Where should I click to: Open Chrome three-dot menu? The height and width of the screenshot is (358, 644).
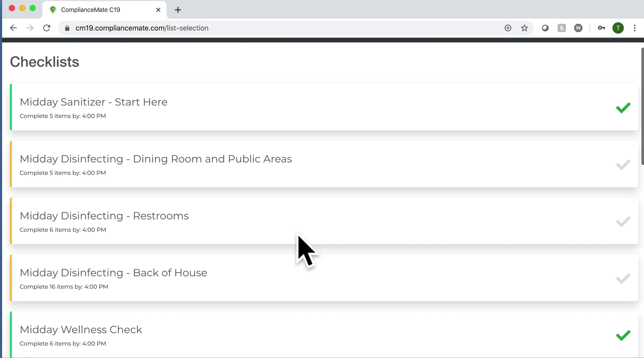point(634,28)
